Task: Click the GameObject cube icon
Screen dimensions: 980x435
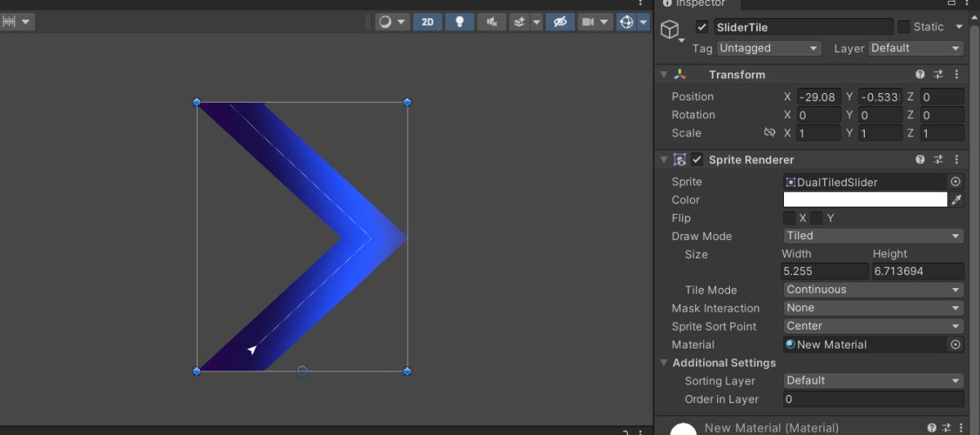Action: click(670, 30)
